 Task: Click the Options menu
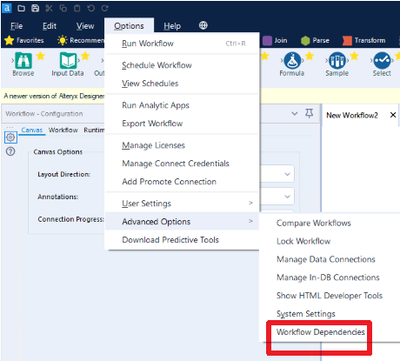click(129, 26)
